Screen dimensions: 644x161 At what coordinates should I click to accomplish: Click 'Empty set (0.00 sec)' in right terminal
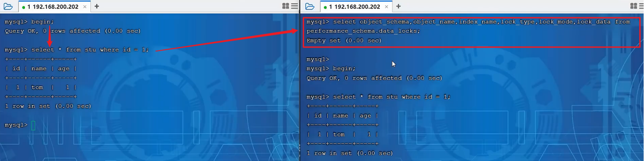[344, 41]
